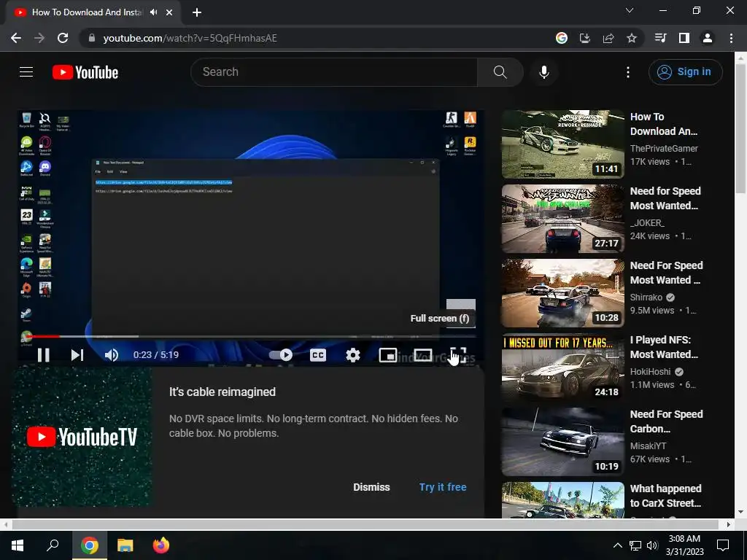Open video thumbnail with 27:17 duration
The width and height of the screenshot is (747, 560).
(562, 219)
